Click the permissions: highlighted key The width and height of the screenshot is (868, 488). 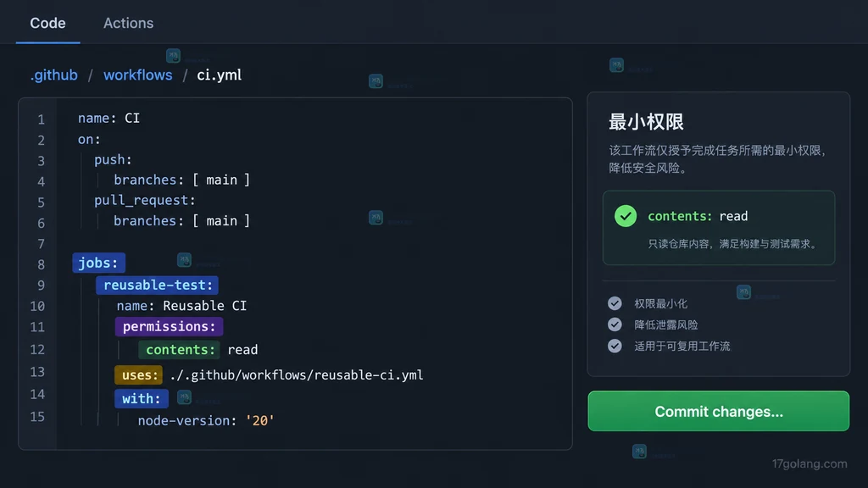click(169, 326)
